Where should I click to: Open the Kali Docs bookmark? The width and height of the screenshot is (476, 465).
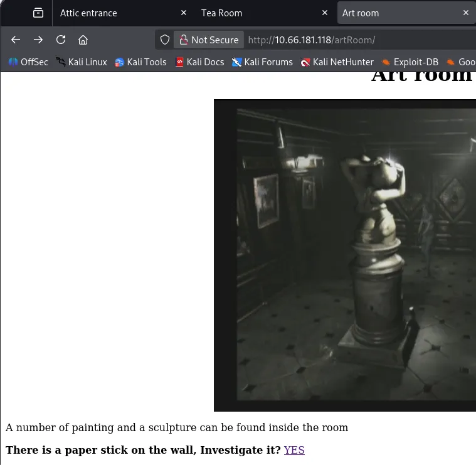coord(199,62)
